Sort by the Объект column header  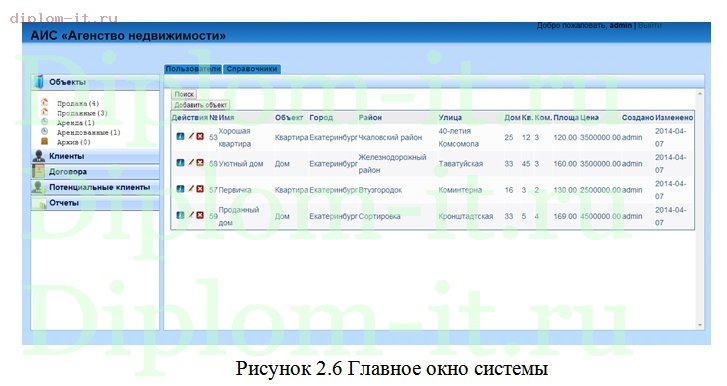tap(289, 118)
